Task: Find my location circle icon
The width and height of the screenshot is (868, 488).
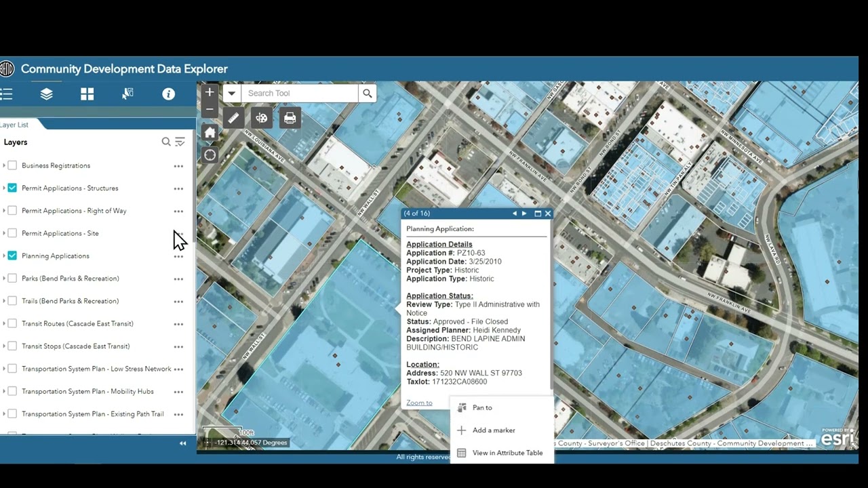Action: click(210, 155)
